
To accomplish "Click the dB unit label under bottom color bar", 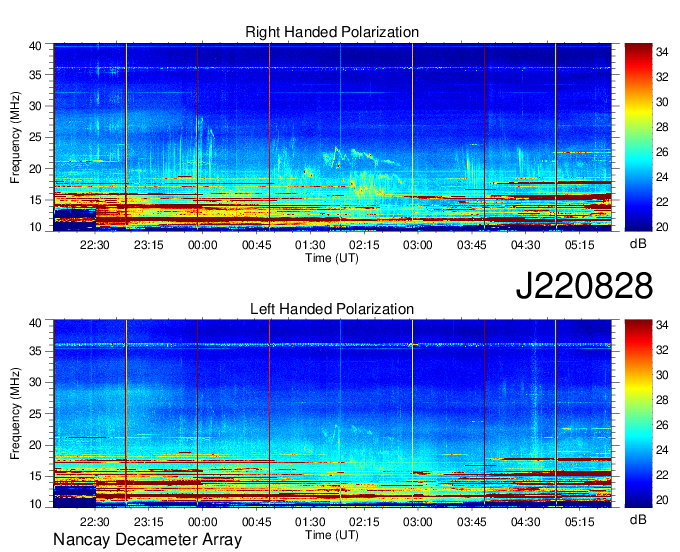I will click(638, 519).
